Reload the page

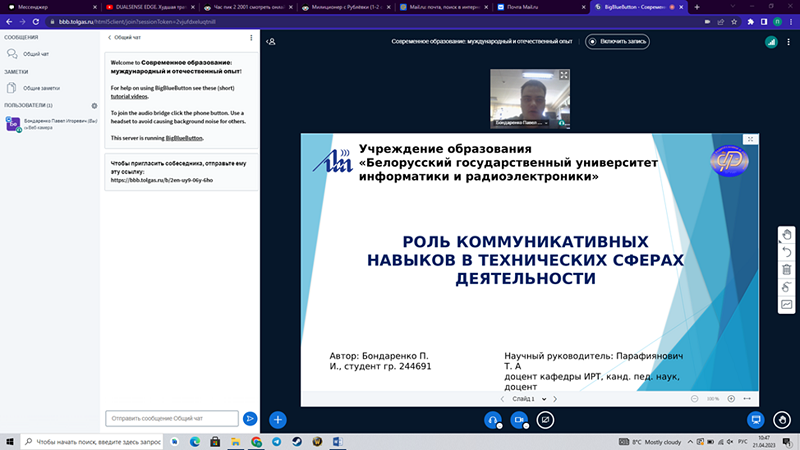pos(36,22)
